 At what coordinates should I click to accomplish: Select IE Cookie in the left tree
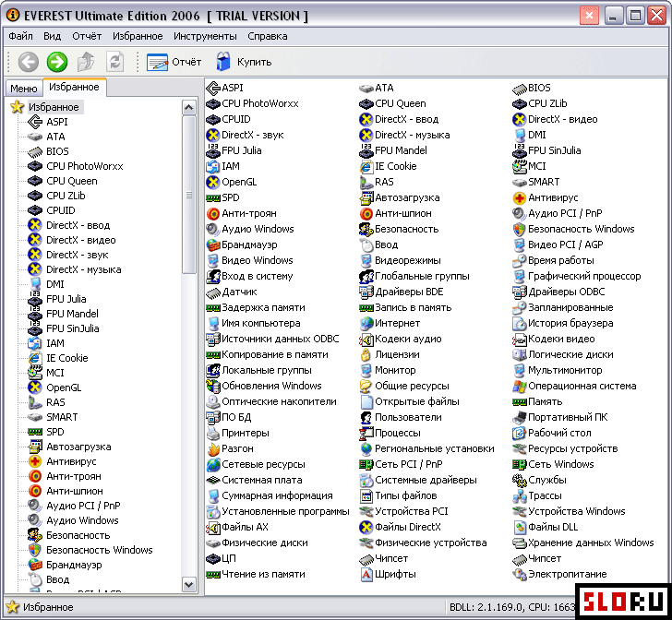tap(67, 358)
